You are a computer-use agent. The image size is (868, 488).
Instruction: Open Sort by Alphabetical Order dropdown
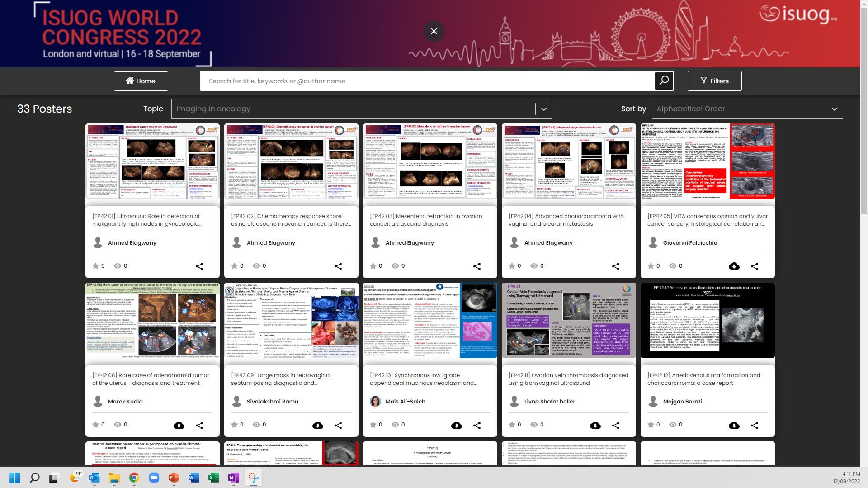click(747, 109)
